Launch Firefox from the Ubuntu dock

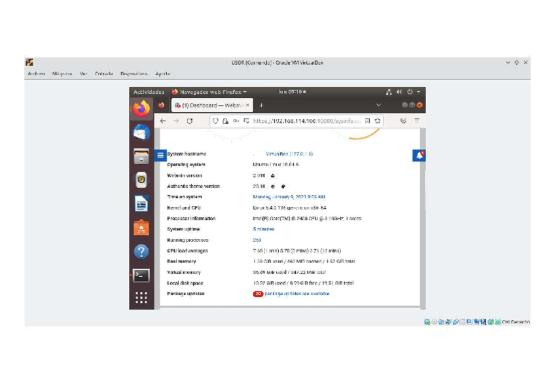141,109
